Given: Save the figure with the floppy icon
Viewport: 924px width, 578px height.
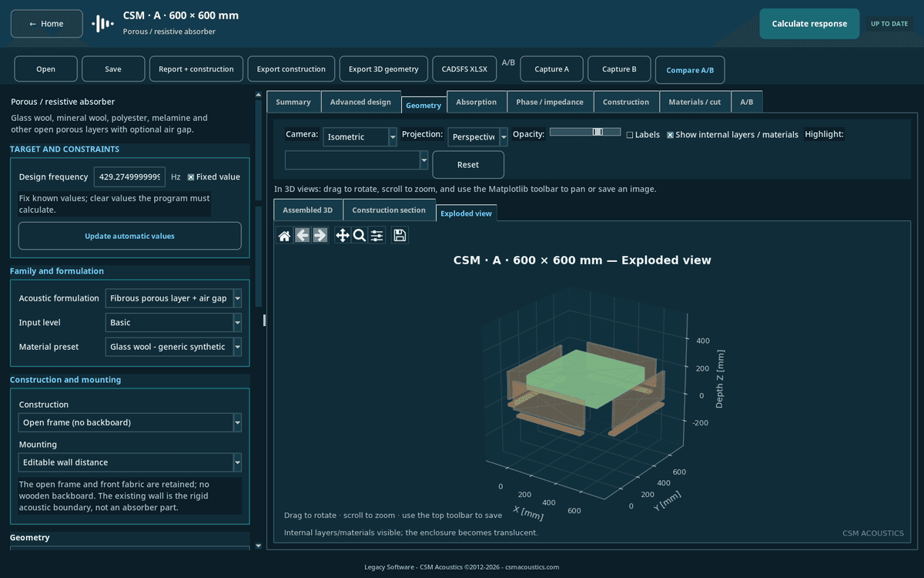Looking at the screenshot, I should (x=400, y=236).
